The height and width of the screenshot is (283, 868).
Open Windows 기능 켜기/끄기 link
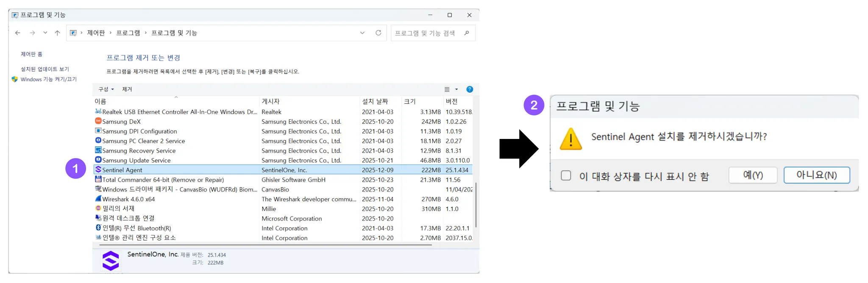pyautogui.click(x=49, y=79)
